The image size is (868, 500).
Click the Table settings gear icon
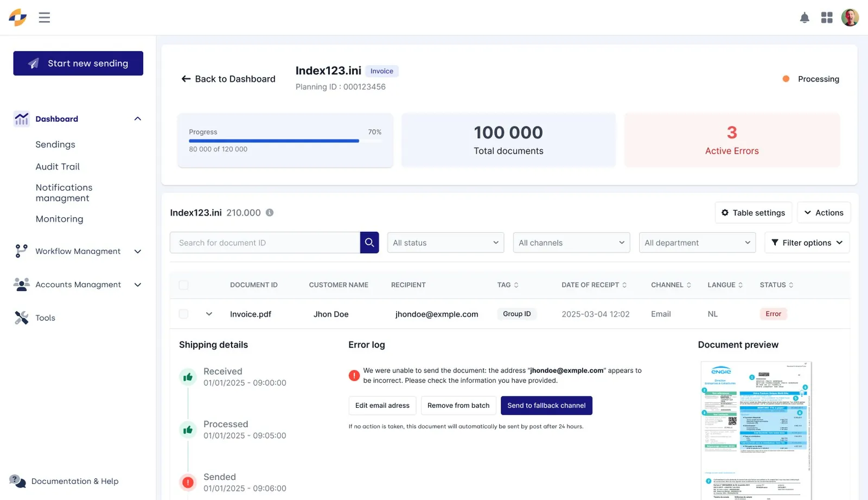pyautogui.click(x=725, y=213)
